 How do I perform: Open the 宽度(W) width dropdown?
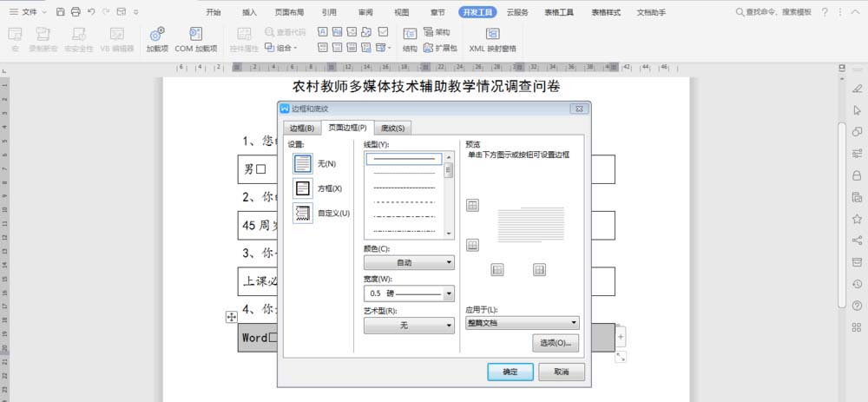pyautogui.click(x=409, y=293)
